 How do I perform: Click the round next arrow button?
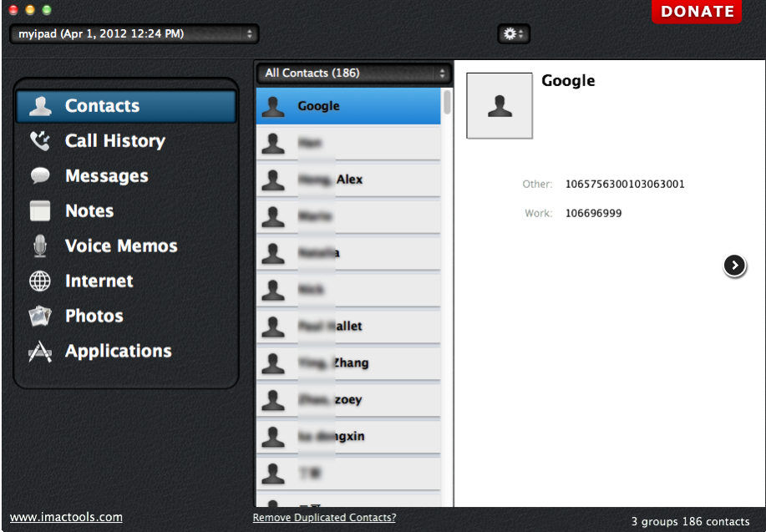click(734, 266)
